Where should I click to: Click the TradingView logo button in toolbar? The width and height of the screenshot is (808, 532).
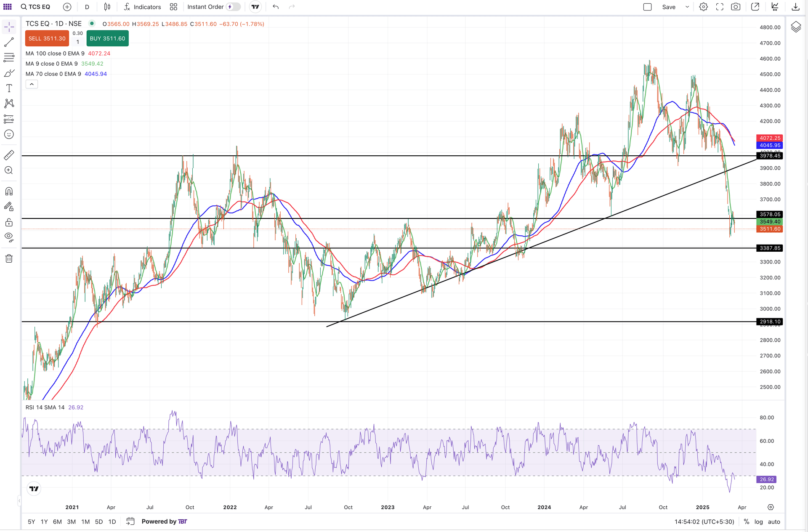tap(255, 7)
